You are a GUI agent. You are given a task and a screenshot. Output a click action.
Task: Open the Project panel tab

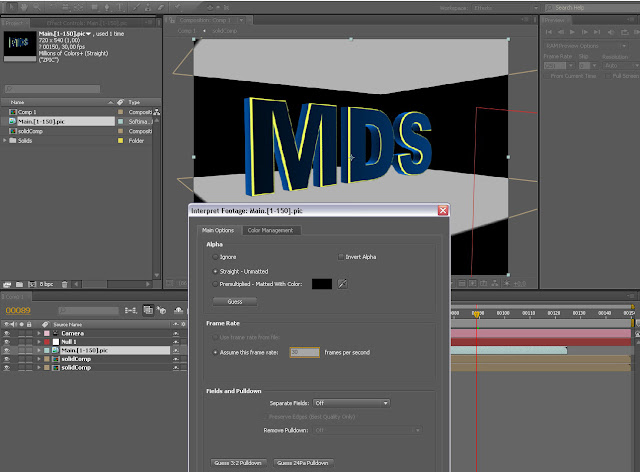[x=14, y=23]
